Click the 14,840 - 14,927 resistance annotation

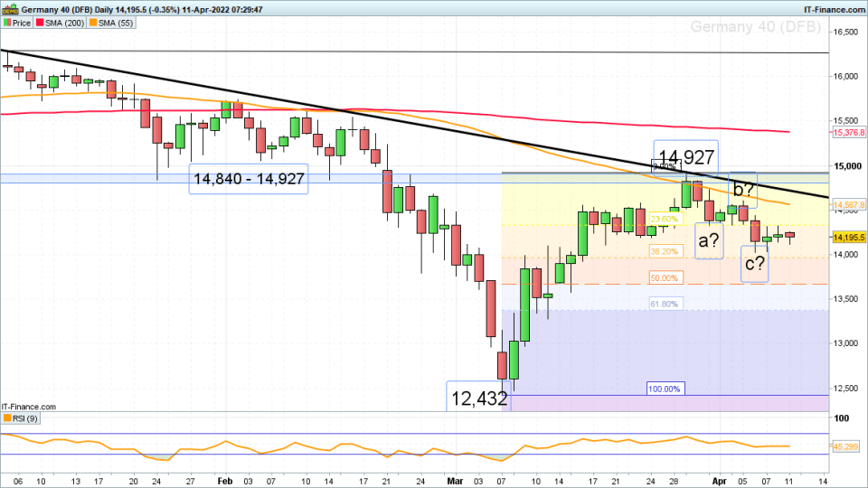pos(249,179)
